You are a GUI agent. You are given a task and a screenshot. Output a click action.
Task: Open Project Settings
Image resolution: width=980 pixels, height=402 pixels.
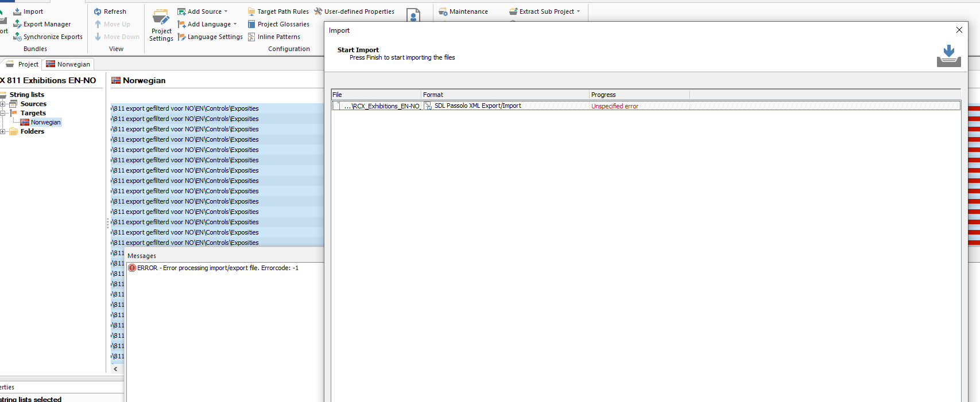pyautogui.click(x=161, y=25)
